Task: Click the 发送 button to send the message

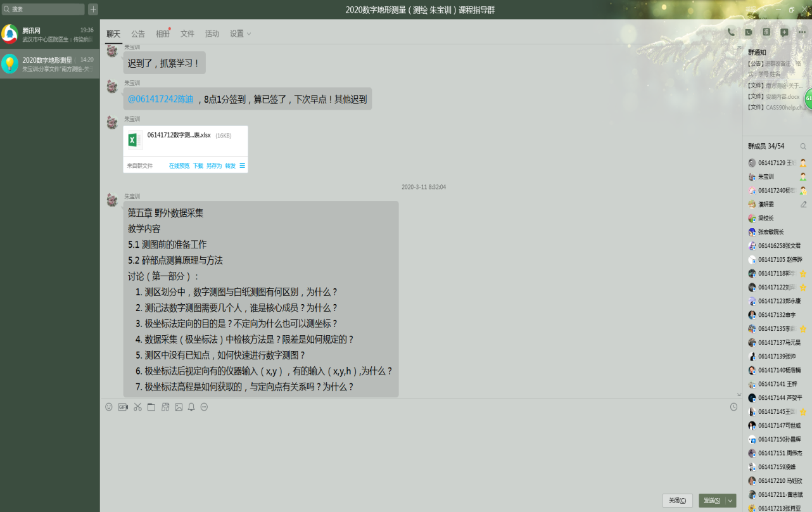Action: pos(712,501)
